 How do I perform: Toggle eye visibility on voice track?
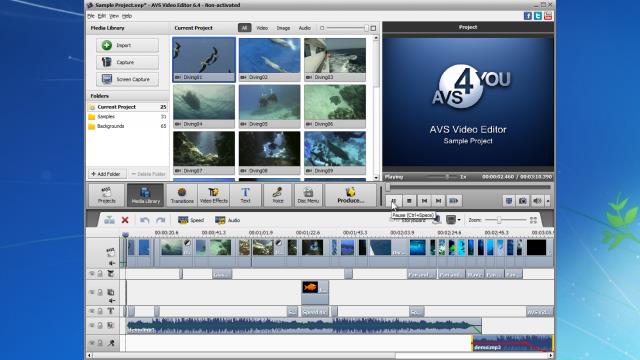pos(92,343)
